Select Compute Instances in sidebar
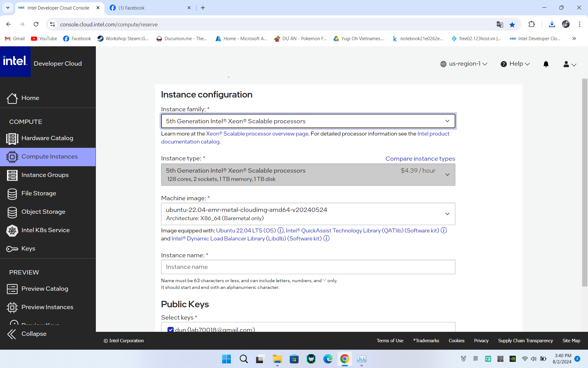The height and width of the screenshot is (368, 588). pyautogui.click(x=48, y=157)
